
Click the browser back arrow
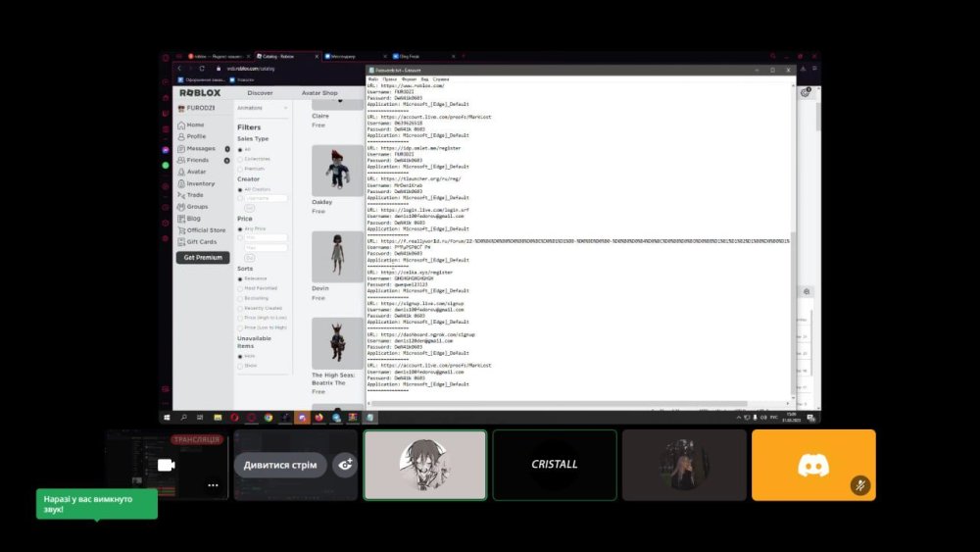point(179,68)
